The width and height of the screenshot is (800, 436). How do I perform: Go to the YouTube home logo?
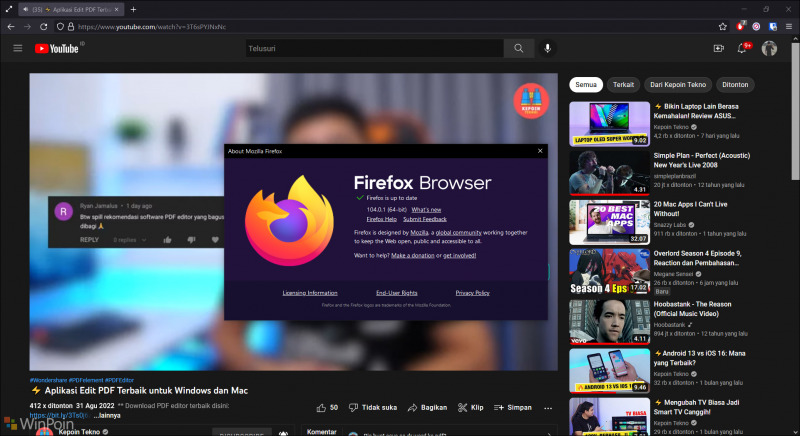pyautogui.click(x=56, y=48)
